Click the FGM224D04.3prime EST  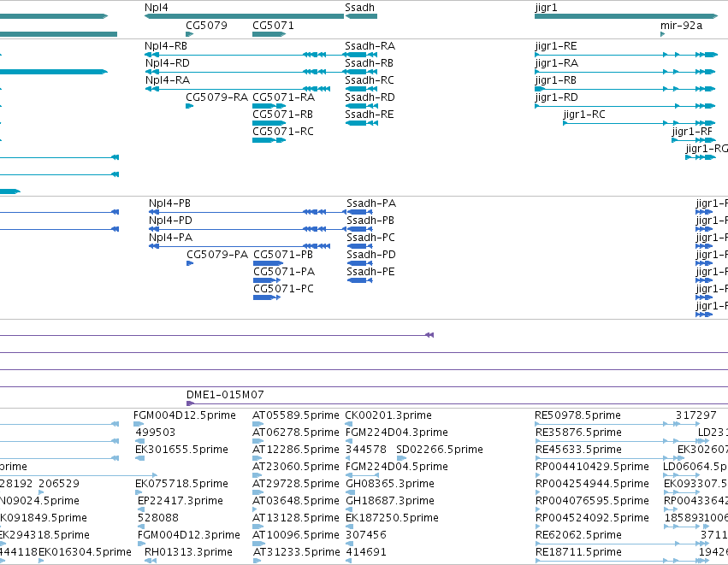click(397, 433)
